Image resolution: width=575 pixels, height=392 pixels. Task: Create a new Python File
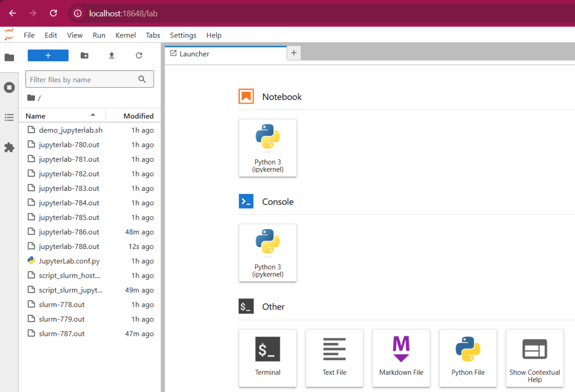coord(468,358)
